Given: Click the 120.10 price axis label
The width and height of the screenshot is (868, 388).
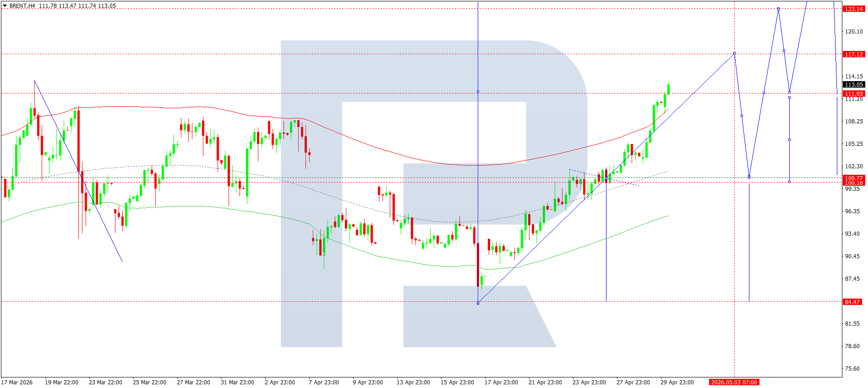Looking at the screenshot, I should (853, 32).
